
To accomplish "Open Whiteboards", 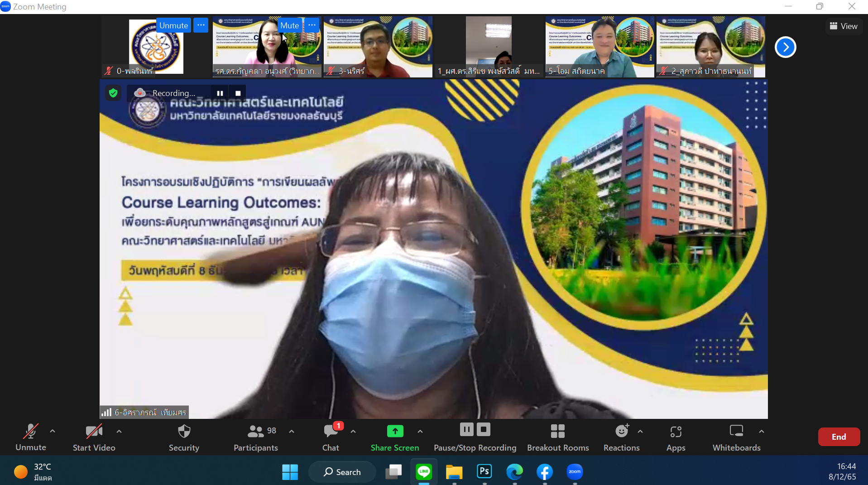I will point(736,437).
